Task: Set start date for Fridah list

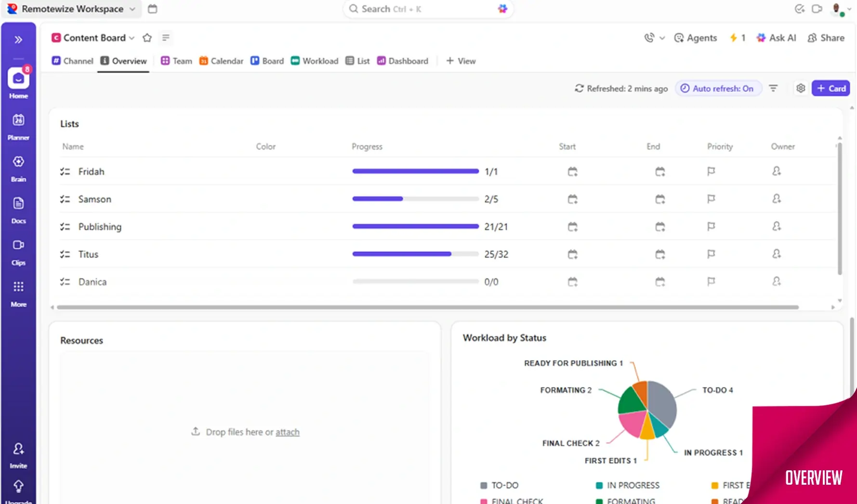Action: (x=572, y=172)
